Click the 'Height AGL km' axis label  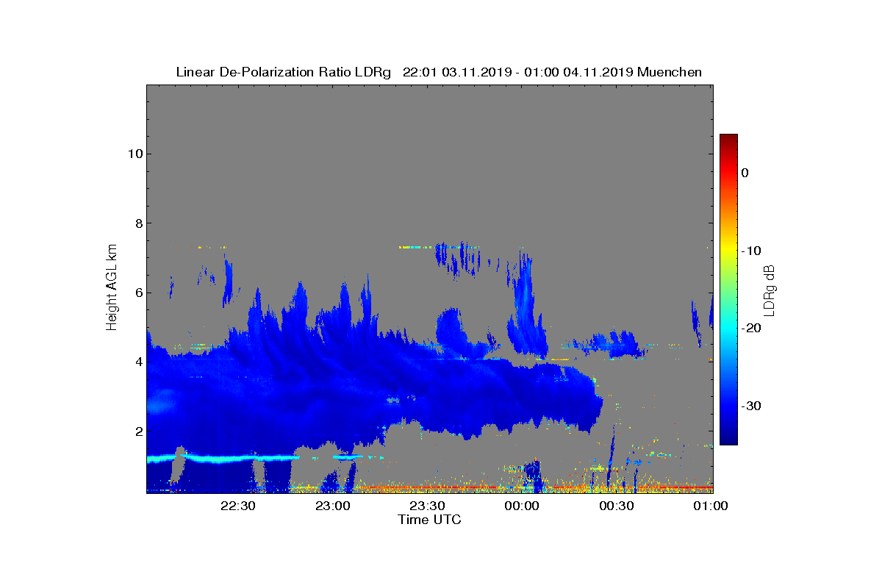click(x=112, y=288)
